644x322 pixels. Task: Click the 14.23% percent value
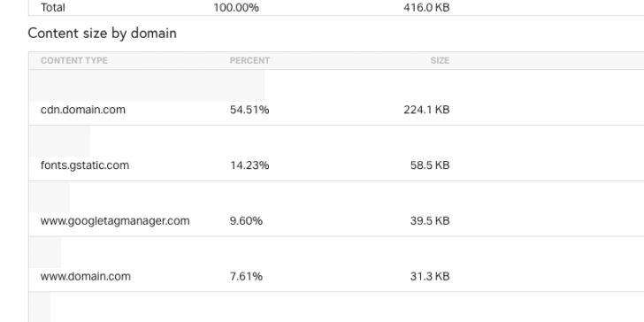tap(249, 165)
